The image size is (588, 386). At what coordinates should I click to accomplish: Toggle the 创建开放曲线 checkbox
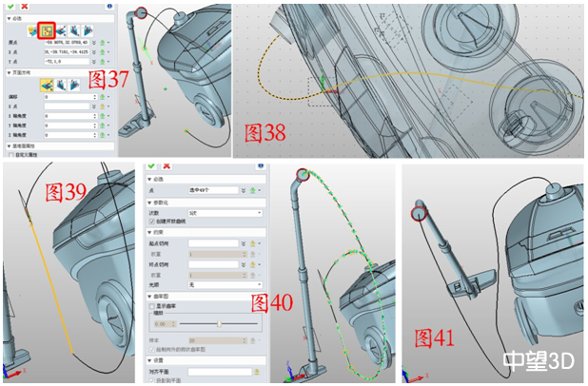153,221
